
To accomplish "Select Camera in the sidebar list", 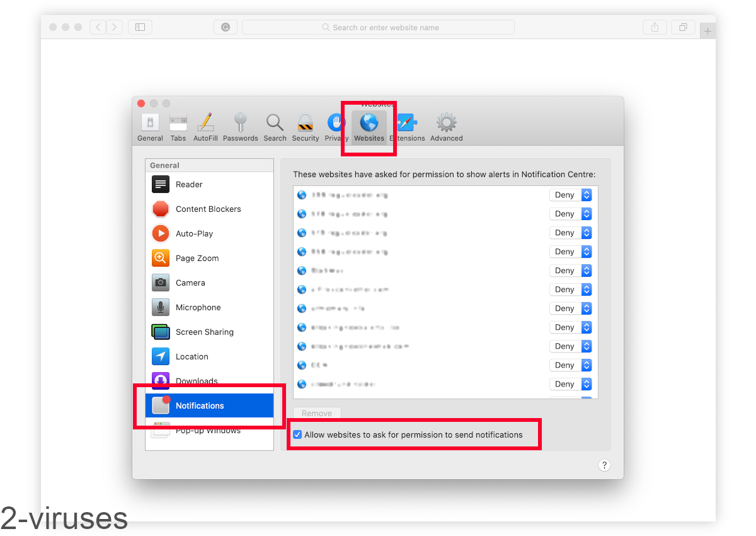I will point(190,283).
